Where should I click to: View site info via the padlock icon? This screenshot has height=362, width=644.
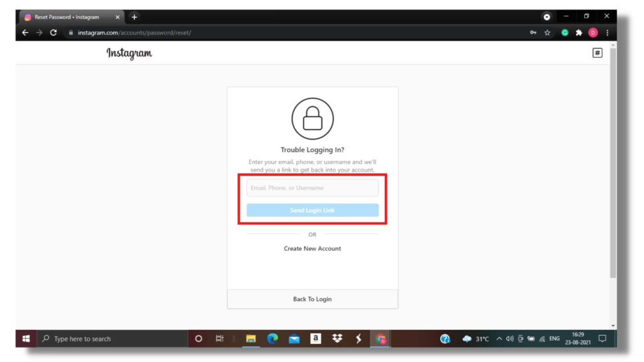70,33
